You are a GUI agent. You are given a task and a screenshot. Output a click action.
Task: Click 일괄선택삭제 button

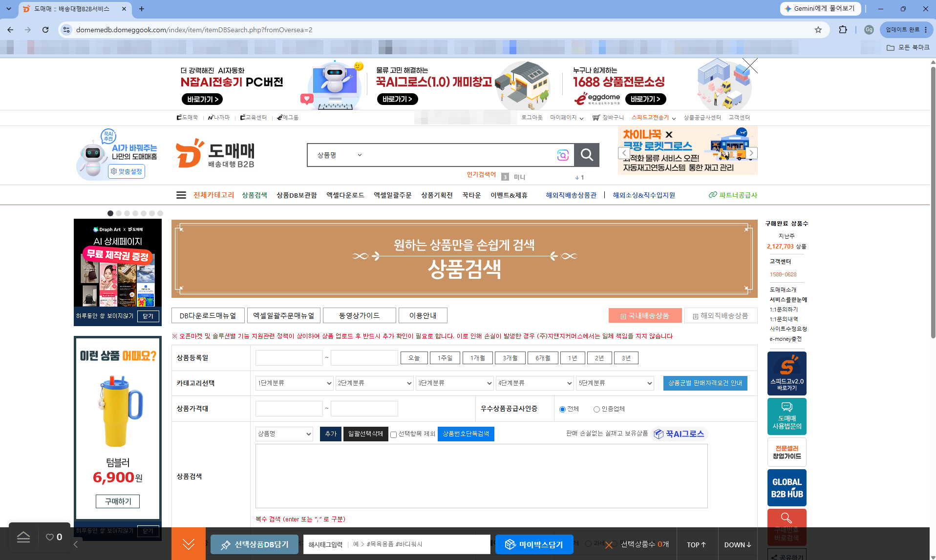pyautogui.click(x=365, y=434)
